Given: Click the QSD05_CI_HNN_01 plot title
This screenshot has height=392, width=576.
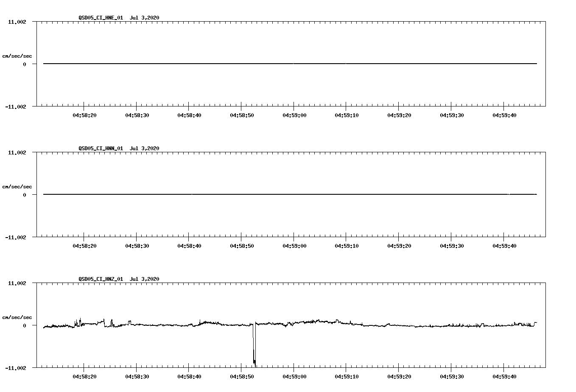Looking at the screenshot, I should pos(119,148).
